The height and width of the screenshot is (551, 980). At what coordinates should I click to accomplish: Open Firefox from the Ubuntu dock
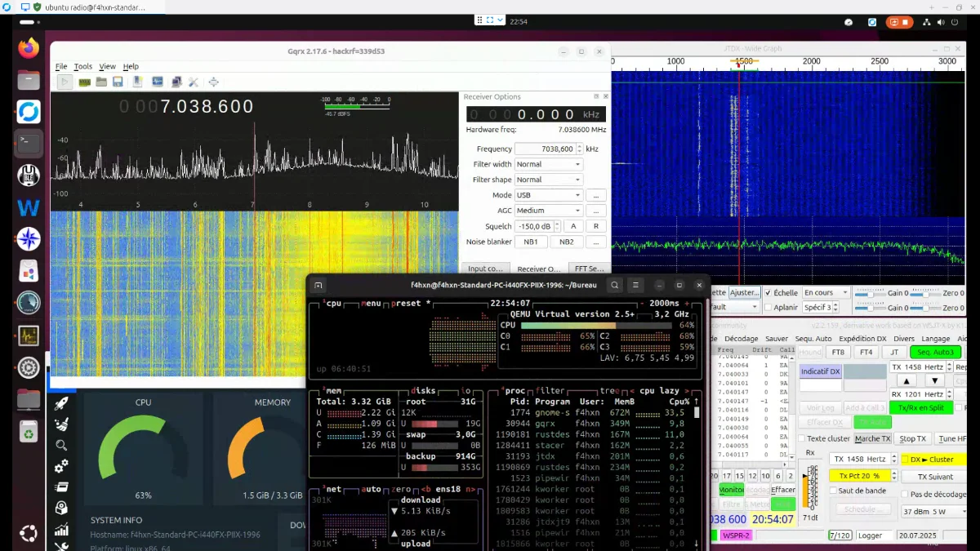[x=29, y=48]
